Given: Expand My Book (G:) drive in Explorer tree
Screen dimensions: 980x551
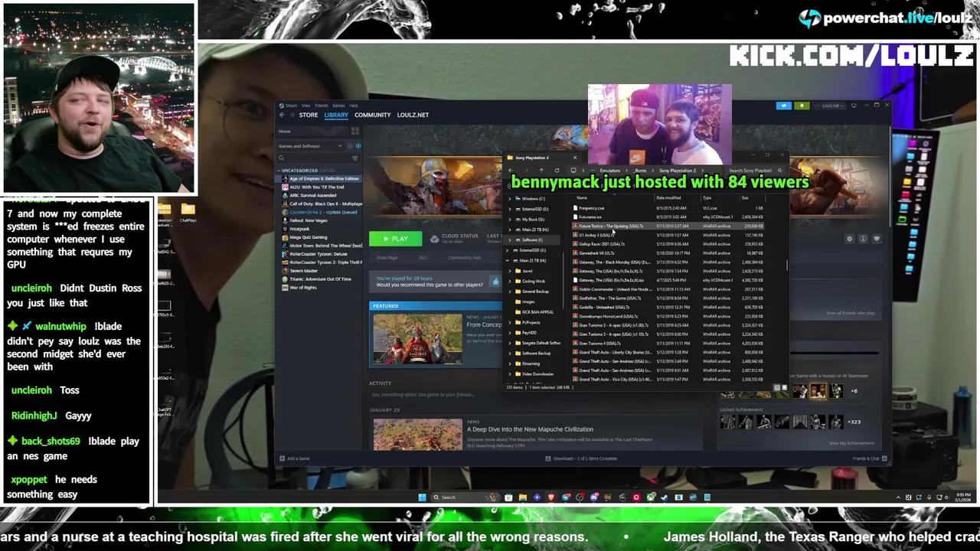Looking at the screenshot, I should tap(509, 219).
